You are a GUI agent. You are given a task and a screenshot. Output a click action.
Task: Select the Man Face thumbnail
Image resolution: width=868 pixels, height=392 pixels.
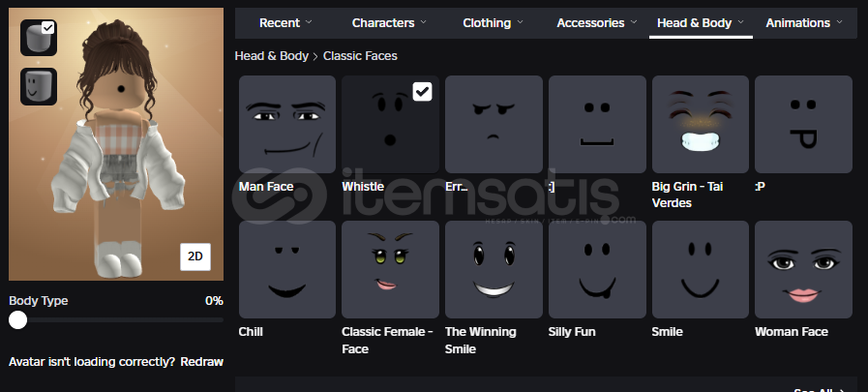click(x=286, y=124)
